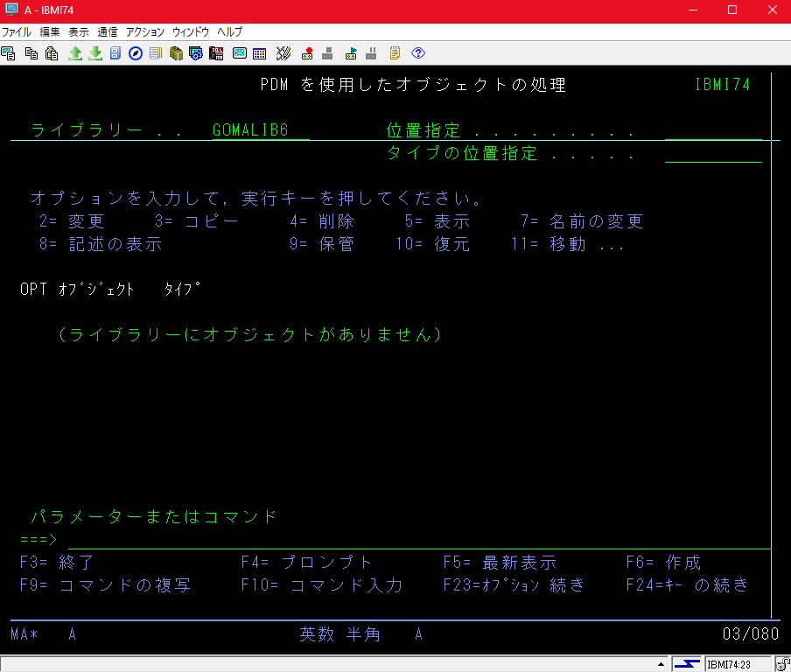Click the small up-arrow in status bar

661,664
